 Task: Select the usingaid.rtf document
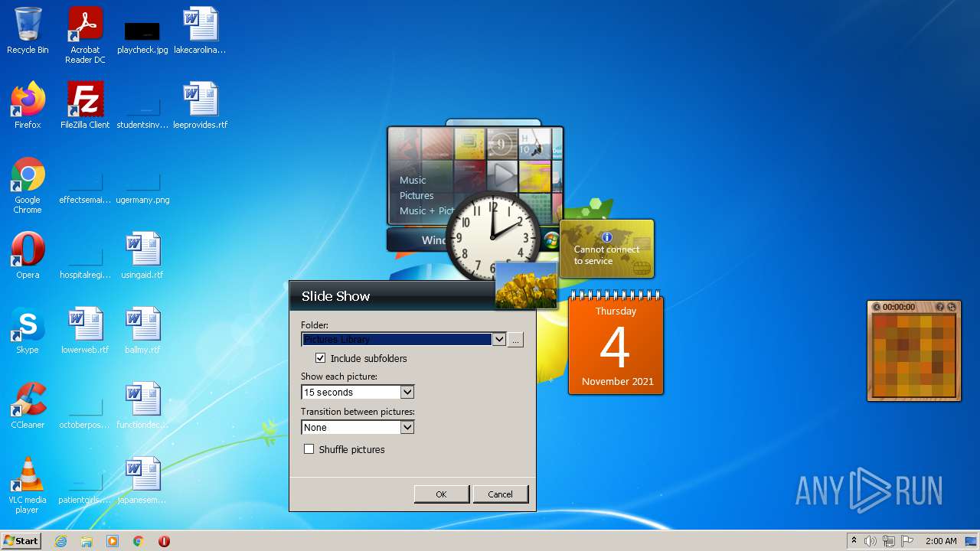click(142, 256)
